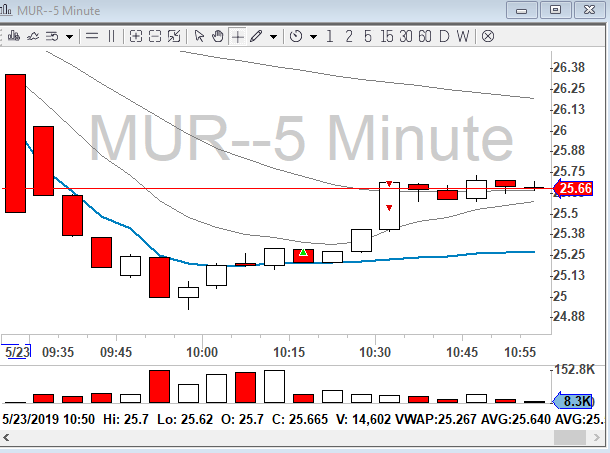Click the 24.88 price axis label
This screenshot has width=610, height=453.
click(569, 316)
